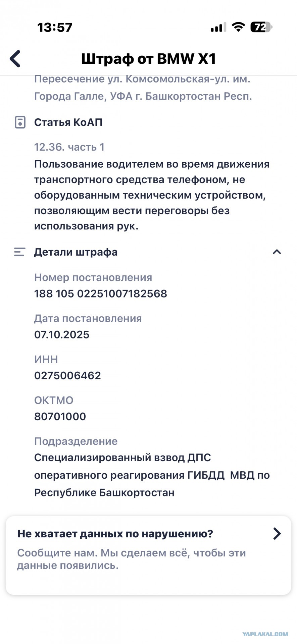
Task: Tap the resolution number 188 105 02251007182568
Action: (x=101, y=293)
